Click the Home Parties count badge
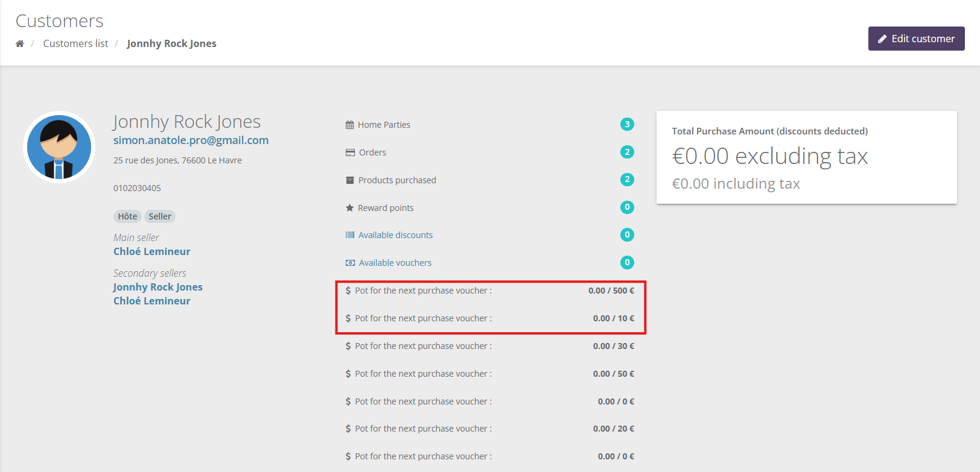The width and height of the screenshot is (980, 472). pyautogui.click(x=627, y=124)
